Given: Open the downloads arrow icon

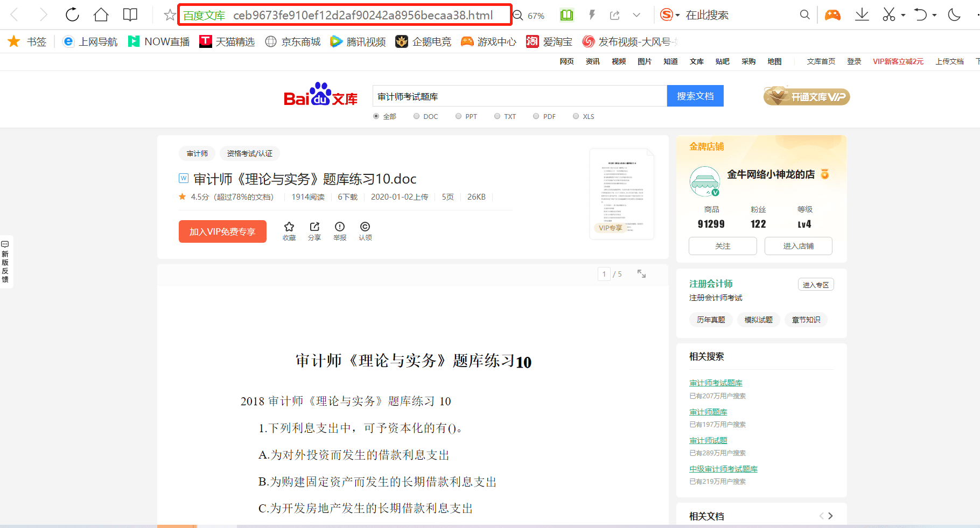Looking at the screenshot, I should tap(862, 15).
